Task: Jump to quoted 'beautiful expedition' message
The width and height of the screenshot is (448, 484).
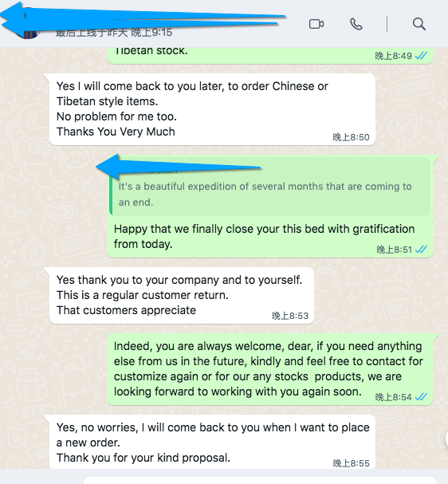Action: [x=270, y=187]
